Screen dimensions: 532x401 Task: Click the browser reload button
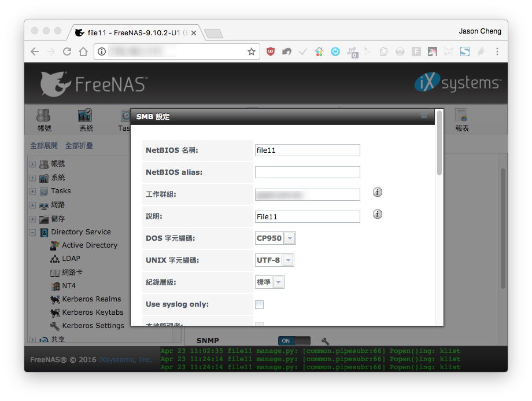point(67,51)
